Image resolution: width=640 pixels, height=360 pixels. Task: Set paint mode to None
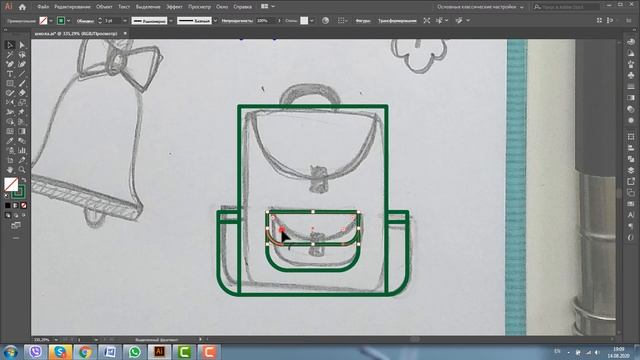click(x=23, y=205)
